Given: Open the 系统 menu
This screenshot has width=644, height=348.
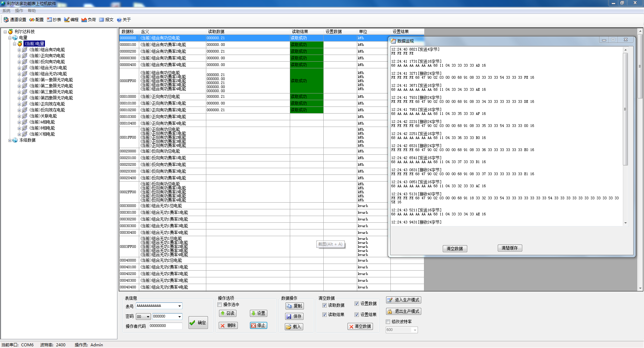Looking at the screenshot, I should pos(6,11).
